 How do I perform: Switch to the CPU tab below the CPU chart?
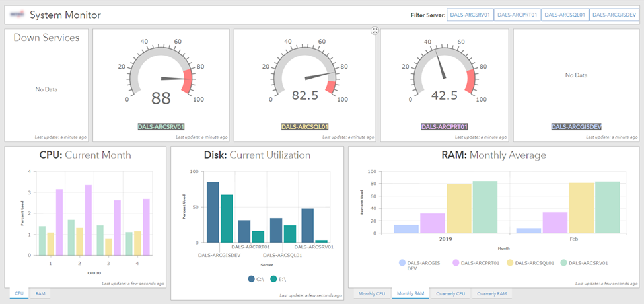point(19,293)
